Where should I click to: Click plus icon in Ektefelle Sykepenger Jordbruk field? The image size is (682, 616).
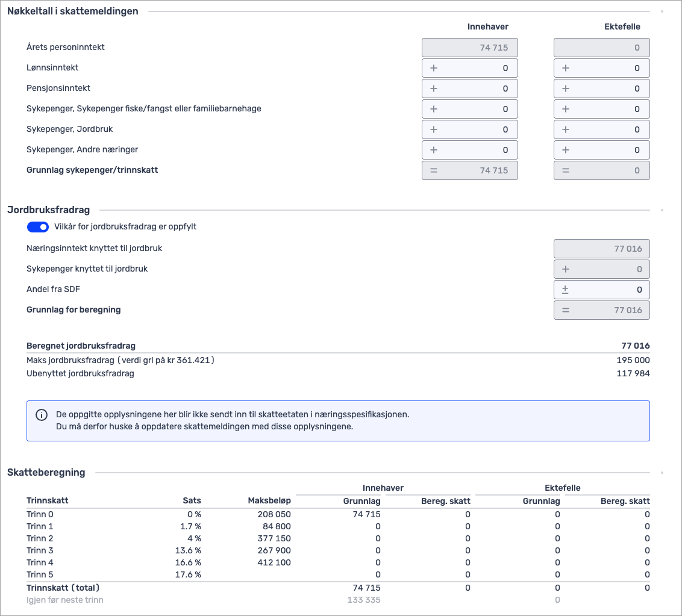[565, 129]
